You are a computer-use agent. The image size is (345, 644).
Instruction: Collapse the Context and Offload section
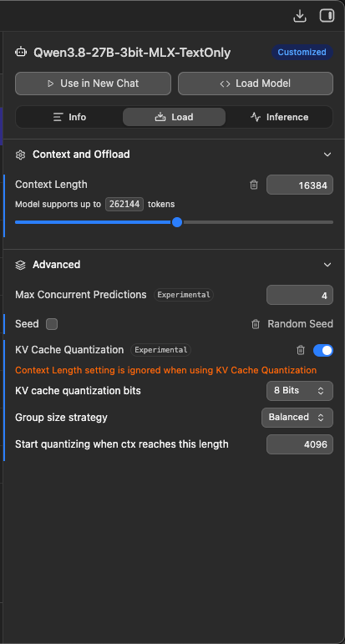[x=327, y=155]
